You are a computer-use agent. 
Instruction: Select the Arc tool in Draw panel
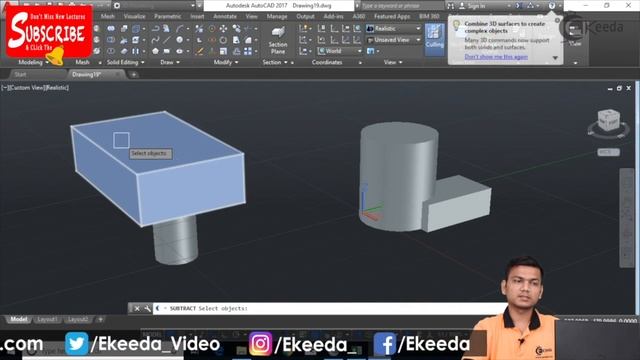180,28
